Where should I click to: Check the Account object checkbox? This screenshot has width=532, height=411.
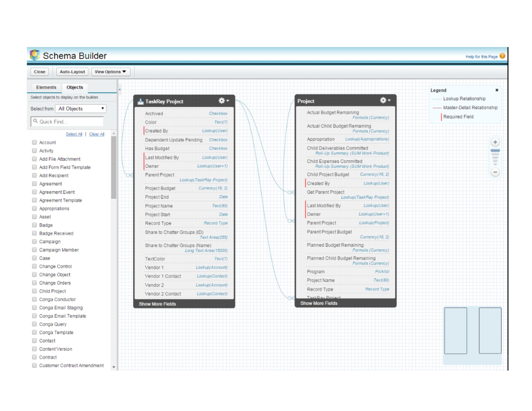click(x=34, y=142)
